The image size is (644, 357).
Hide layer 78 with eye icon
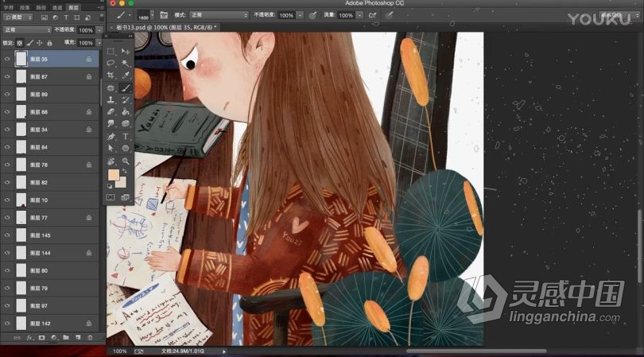click(7, 165)
